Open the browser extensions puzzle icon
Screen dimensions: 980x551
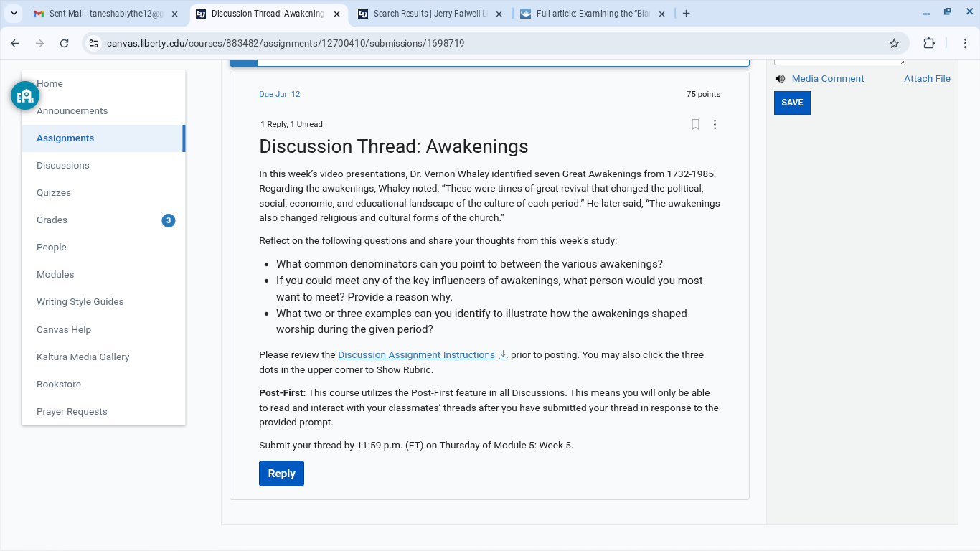[929, 43]
